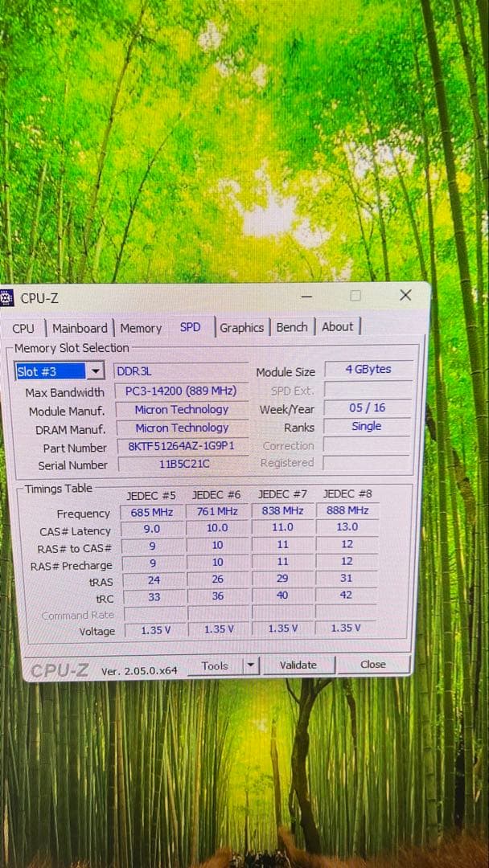Minimize the CPU-Z window
The height and width of the screenshot is (868, 489).
coord(306,297)
